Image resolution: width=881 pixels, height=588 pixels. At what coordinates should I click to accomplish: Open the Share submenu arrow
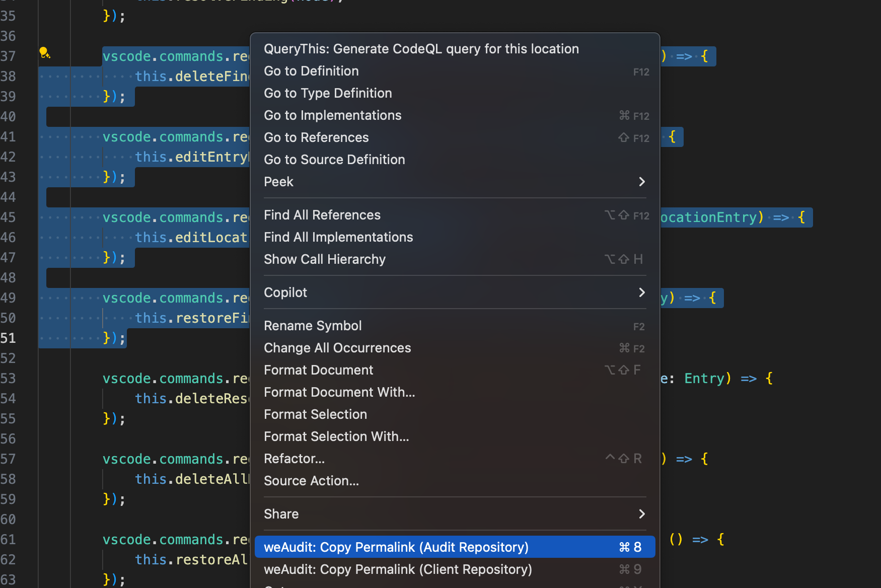(642, 514)
